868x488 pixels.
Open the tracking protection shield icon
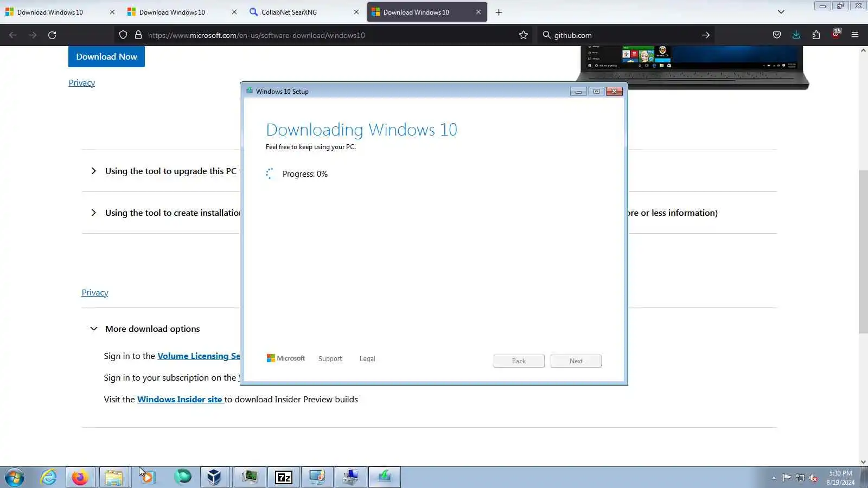(123, 35)
